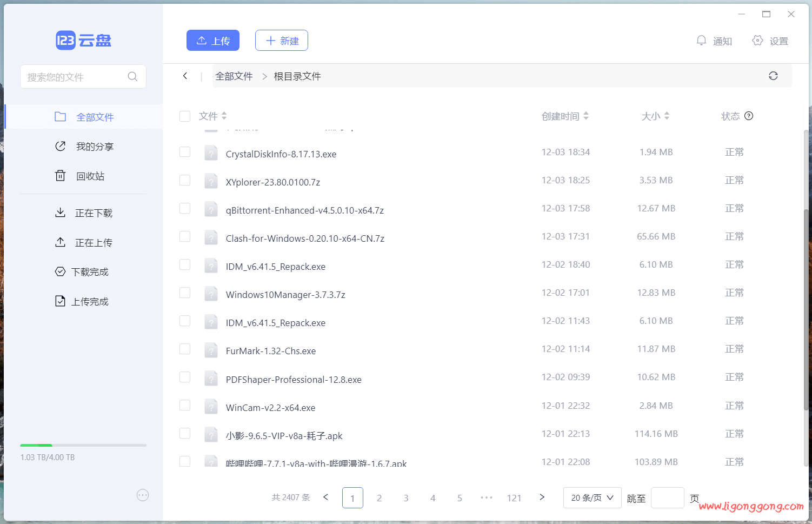The height and width of the screenshot is (524, 812).
Task: Click file icon of CrystalDiskInfo-8.17.13.exe
Action: point(211,154)
